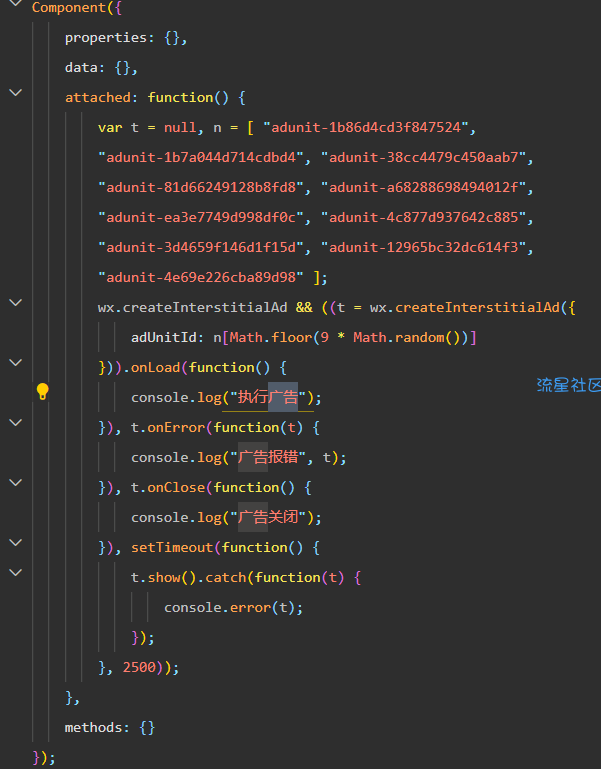The width and height of the screenshot is (601, 769).
Task: Click the onLoad method name
Action: click(155, 367)
